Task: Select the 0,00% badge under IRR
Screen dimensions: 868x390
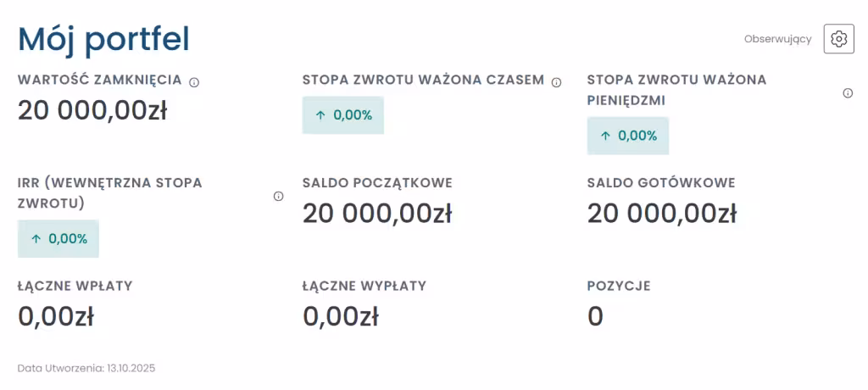Action: click(x=58, y=239)
